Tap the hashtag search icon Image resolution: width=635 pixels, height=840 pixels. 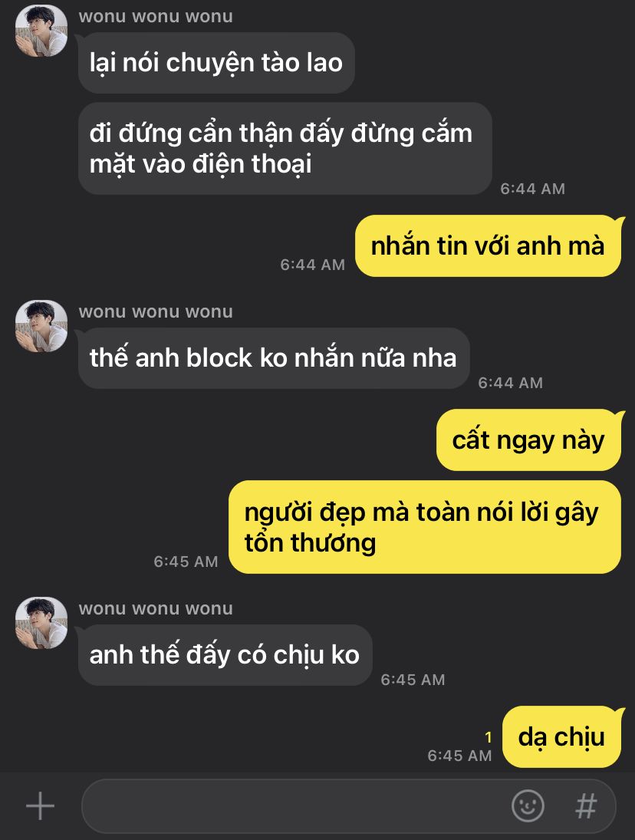[586, 805]
